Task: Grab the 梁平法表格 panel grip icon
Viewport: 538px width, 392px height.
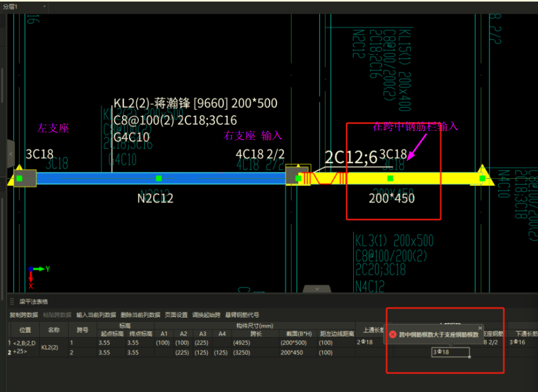Action: click(12, 301)
